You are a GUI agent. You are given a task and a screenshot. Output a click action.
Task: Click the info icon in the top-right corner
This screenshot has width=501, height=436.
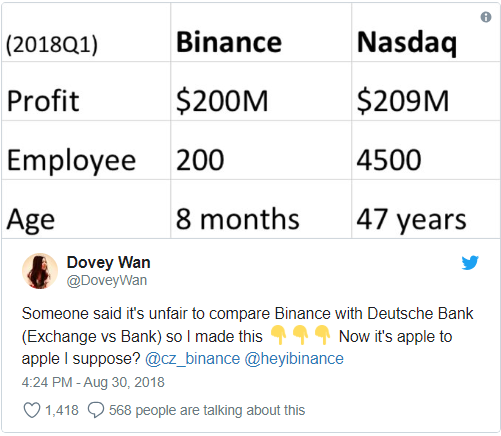486,17
